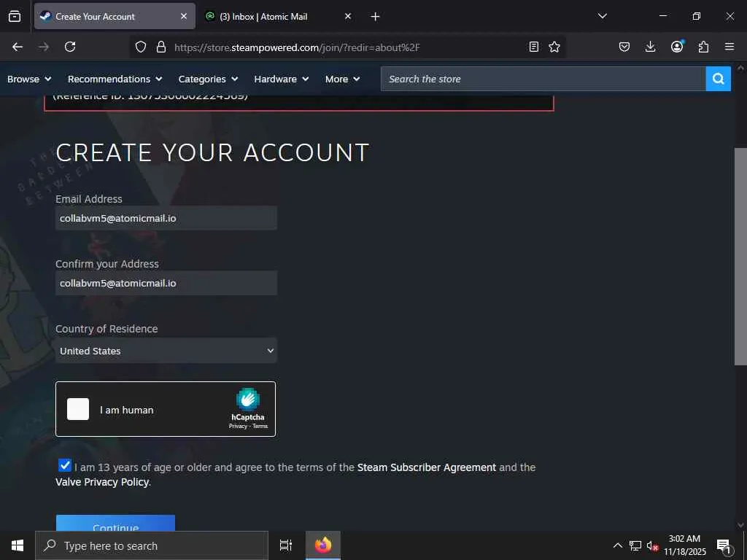747x560 pixels.
Task: Click the hCaptcha logo
Action: tap(248, 399)
